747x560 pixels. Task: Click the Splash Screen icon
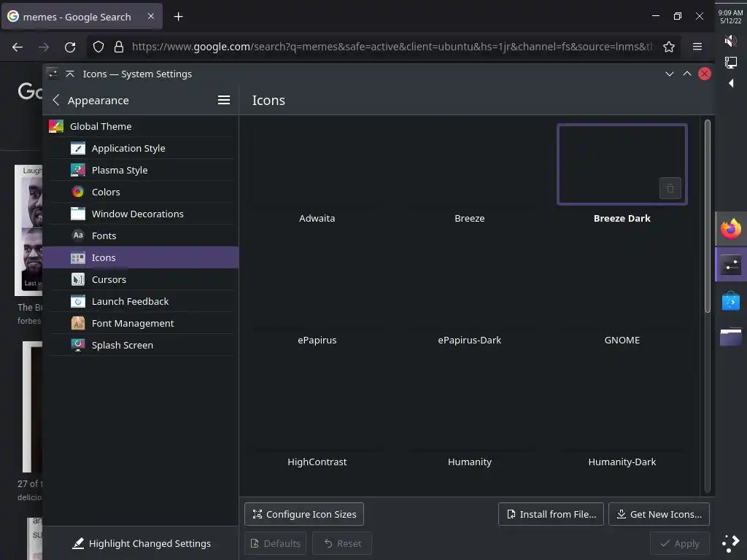point(77,345)
